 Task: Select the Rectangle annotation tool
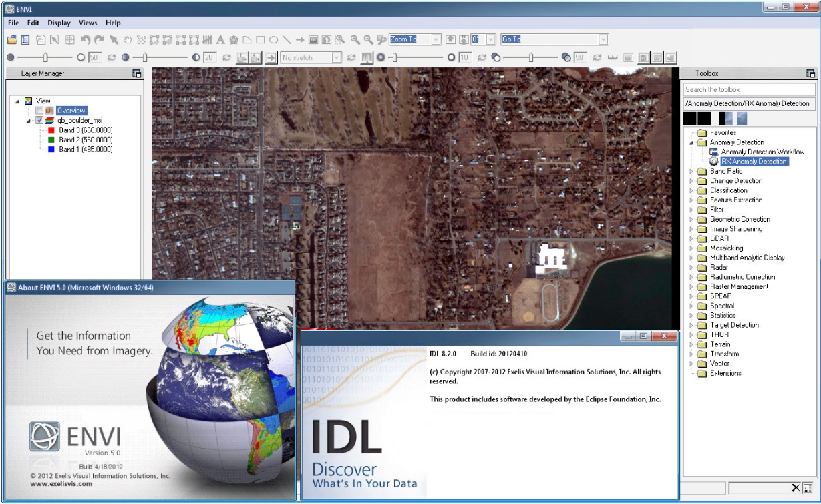260,39
